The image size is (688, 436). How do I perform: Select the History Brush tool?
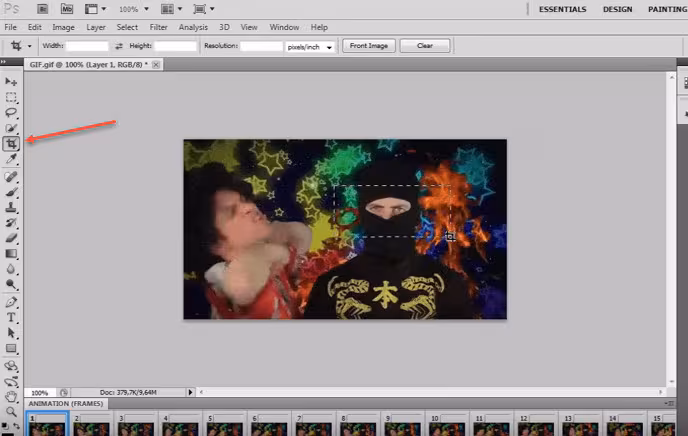pyautogui.click(x=11, y=223)
